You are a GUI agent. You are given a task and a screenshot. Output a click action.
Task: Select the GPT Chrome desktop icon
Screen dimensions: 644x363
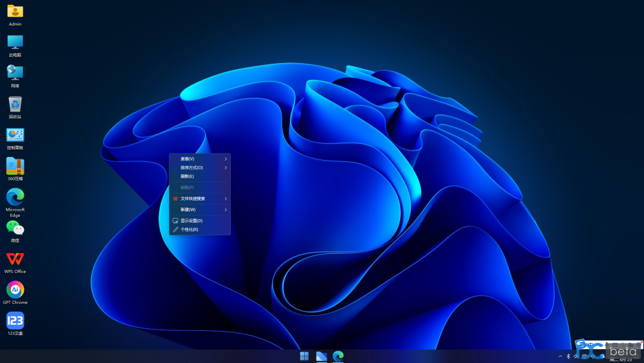point(15,293)
